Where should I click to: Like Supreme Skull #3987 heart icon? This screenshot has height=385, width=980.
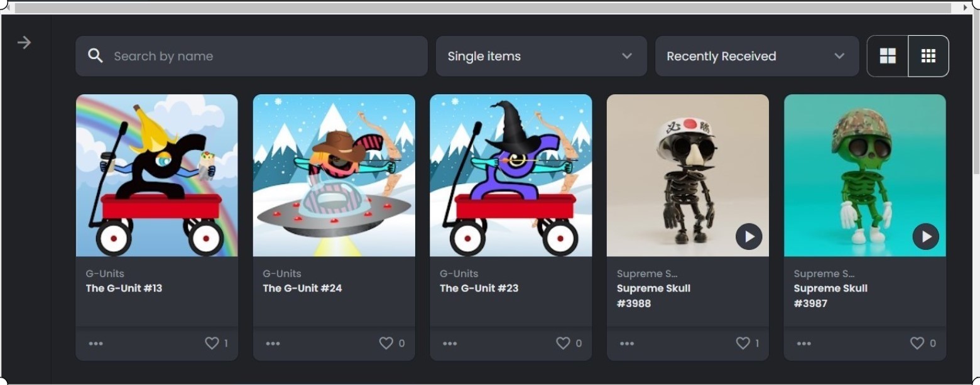pyautogui.click(x=917, y=344)
